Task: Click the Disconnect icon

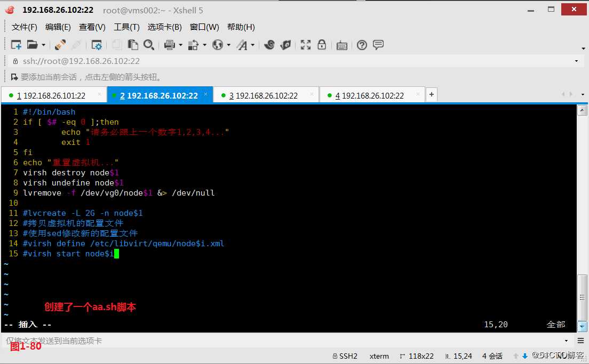Action: tap(76, 45)
